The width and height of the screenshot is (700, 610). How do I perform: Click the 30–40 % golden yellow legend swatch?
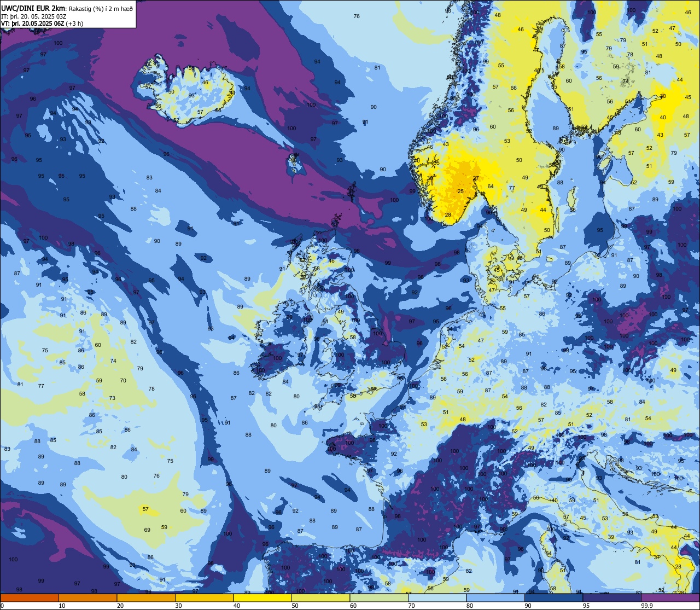click(204, 597)
